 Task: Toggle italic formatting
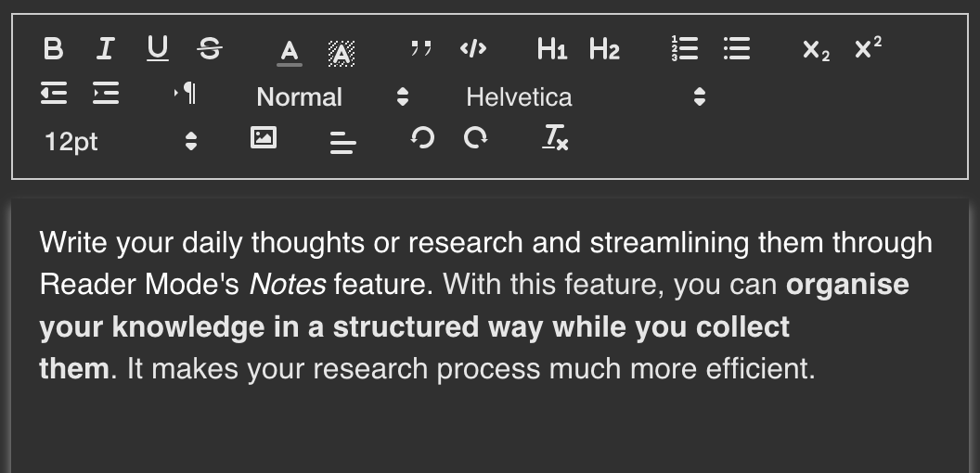106,48
